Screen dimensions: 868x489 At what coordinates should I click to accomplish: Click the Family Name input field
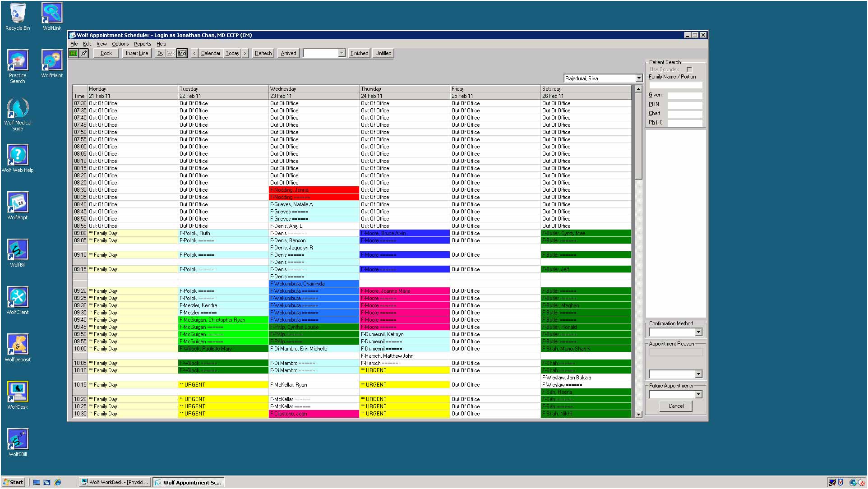[x=675, y=85]
